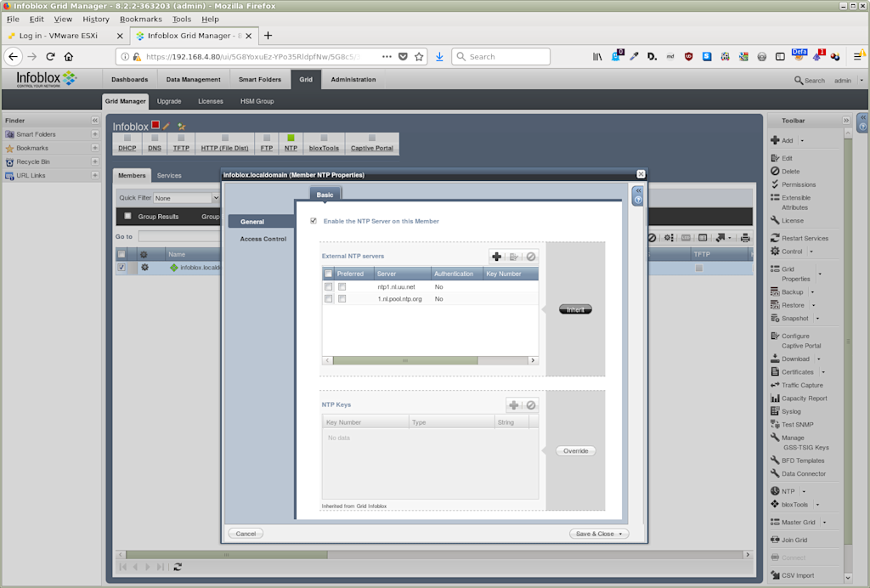Open the Firefox downloads arrow

click(x=439, y=57)
